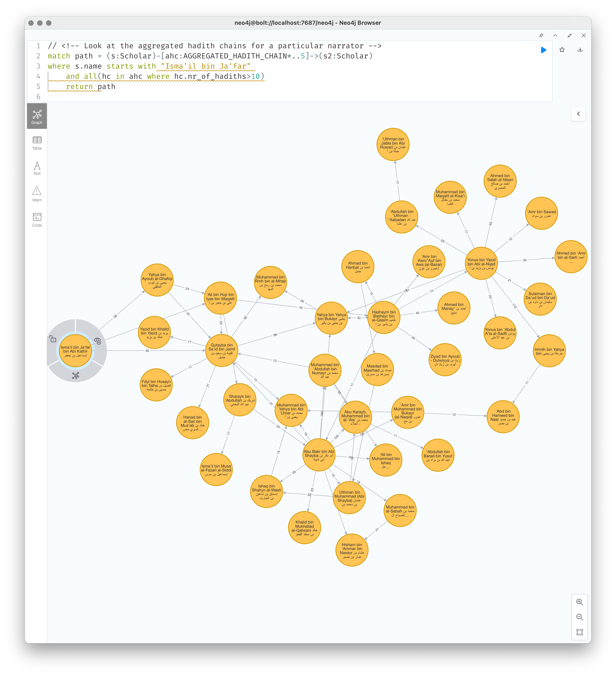Download the query result via export icon

coord(580,50)
